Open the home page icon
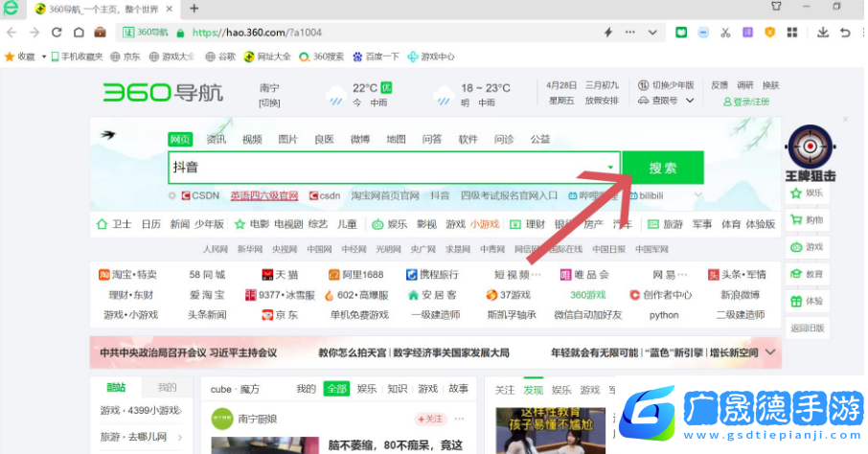This screenshot has width=868, height=454. click(79, 33)
